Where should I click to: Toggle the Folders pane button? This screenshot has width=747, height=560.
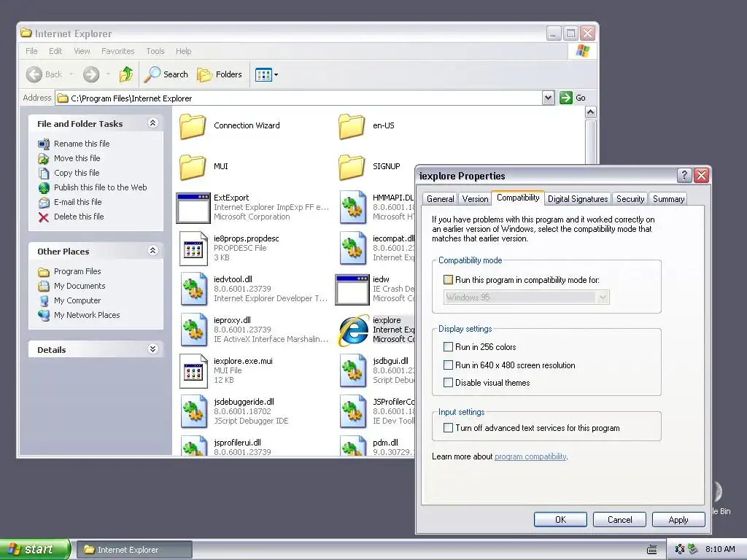tap(220, 74)
